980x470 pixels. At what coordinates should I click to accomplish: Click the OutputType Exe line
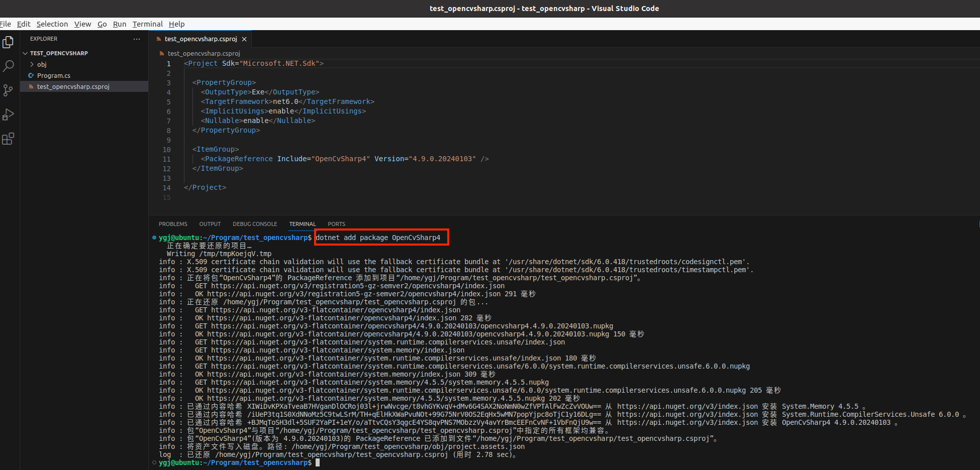click(260, 92)
